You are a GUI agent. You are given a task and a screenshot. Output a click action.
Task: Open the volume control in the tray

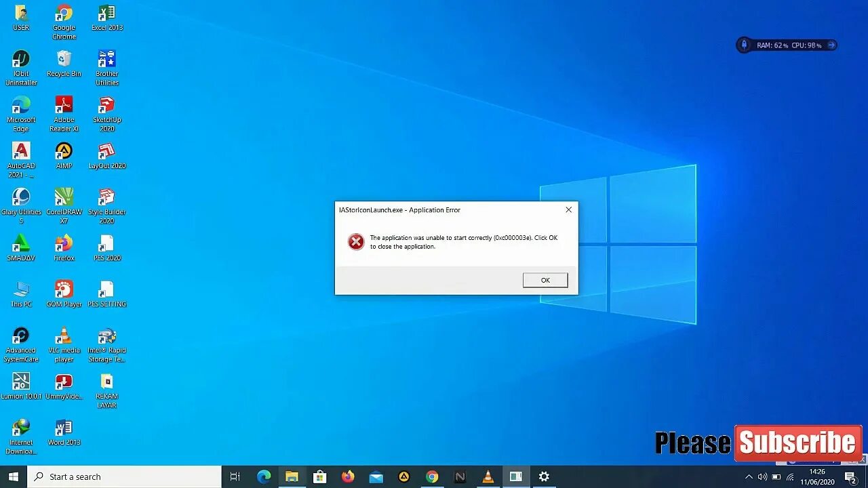click(x=762, y=476)
